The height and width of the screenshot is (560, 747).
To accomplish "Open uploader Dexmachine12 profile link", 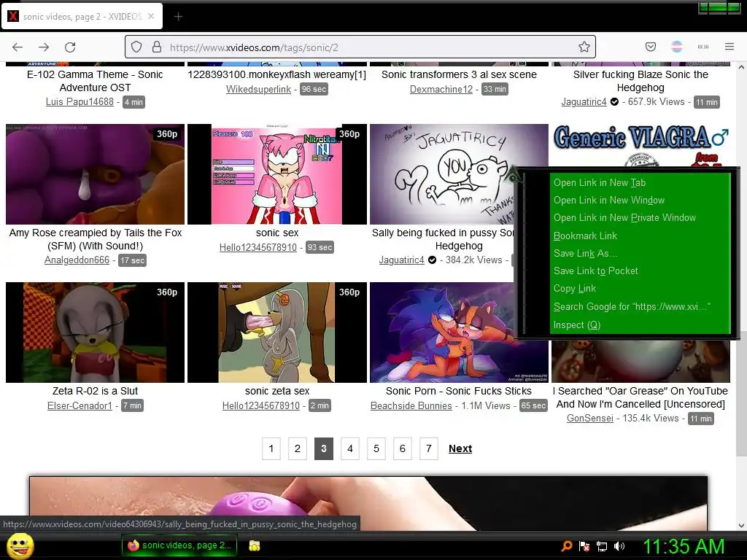I will tap(441, 89).
